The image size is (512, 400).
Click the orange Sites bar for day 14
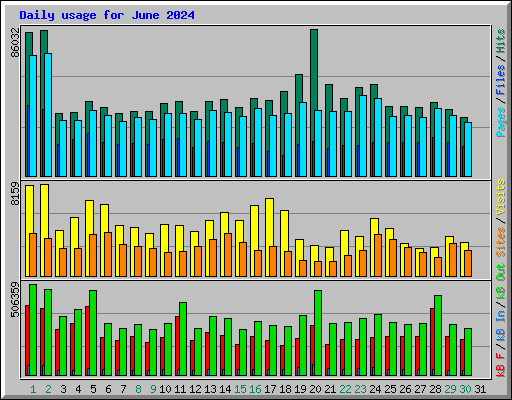228,255
